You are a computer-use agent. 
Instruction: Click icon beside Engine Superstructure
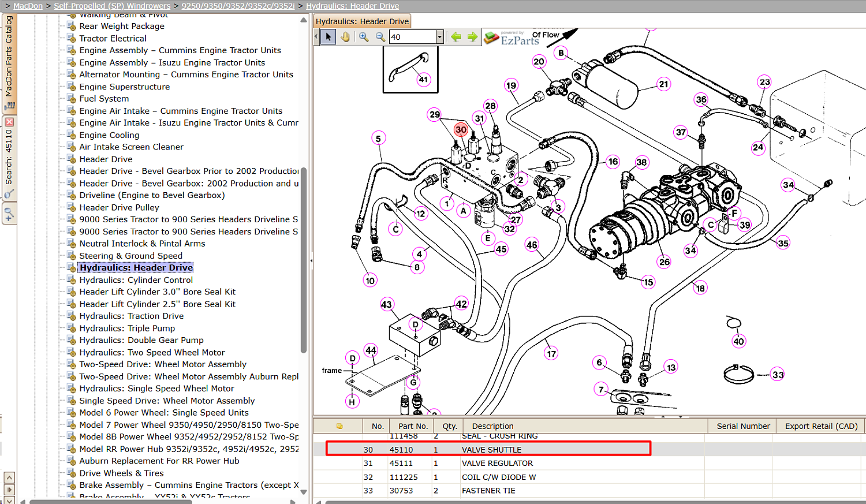coord(72,87)
